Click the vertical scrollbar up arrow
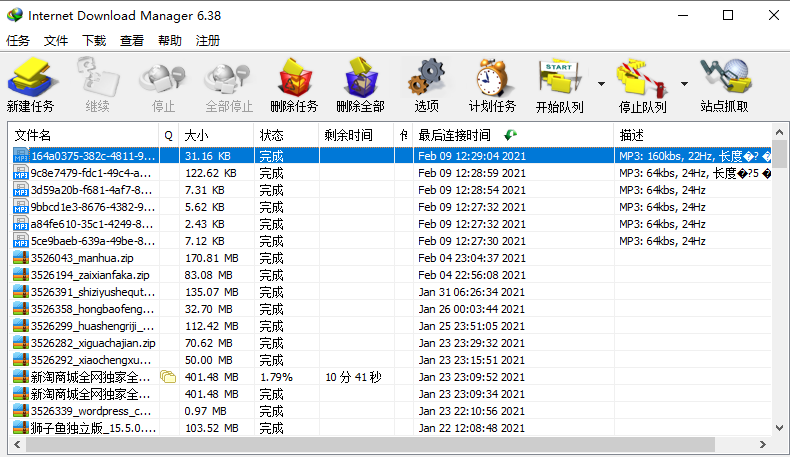 click(x=779, y=133)
